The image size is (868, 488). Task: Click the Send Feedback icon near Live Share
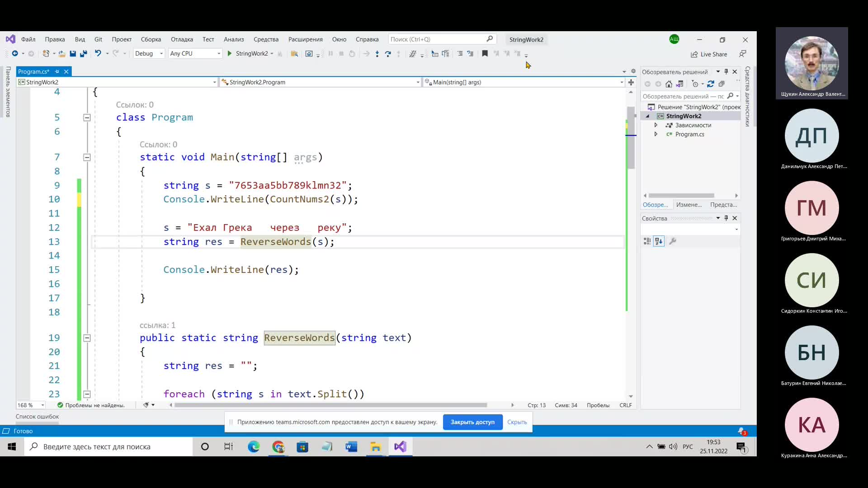point(743,54)
